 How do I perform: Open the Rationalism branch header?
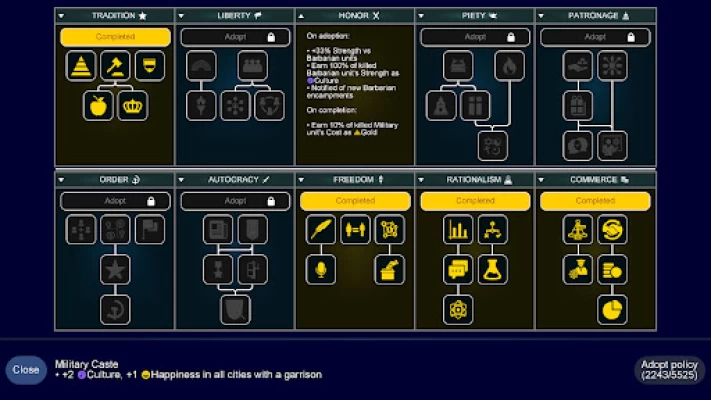(x=475, y=180)
